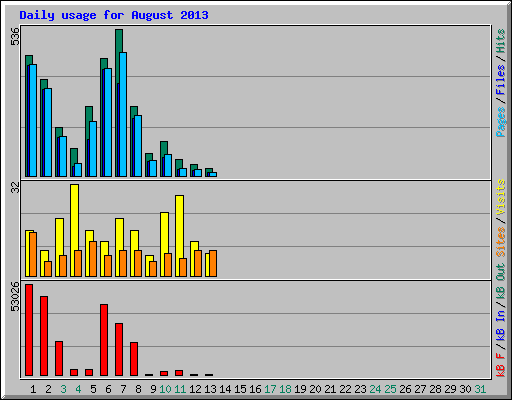Click the 'Files' legend label

(500, 80)
